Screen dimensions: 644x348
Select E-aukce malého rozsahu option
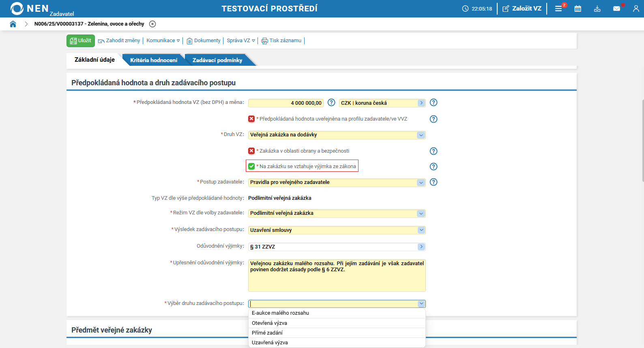[x=337, y=313]
